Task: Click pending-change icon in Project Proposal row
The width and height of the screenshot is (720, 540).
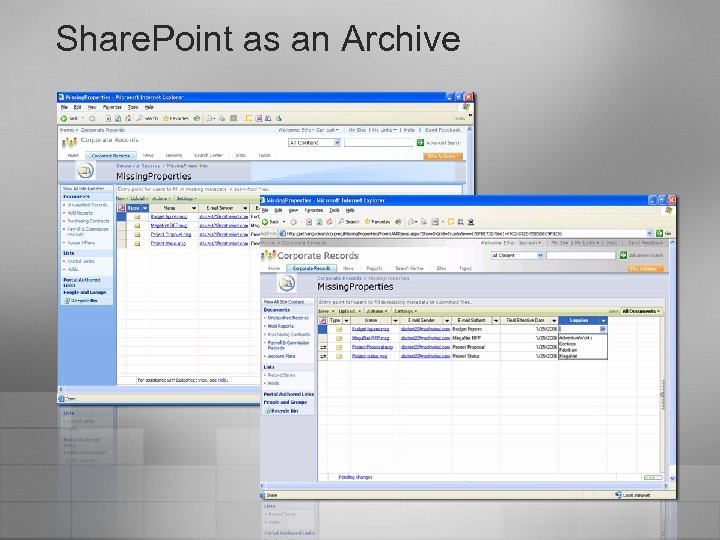Action: click(323, 347)
